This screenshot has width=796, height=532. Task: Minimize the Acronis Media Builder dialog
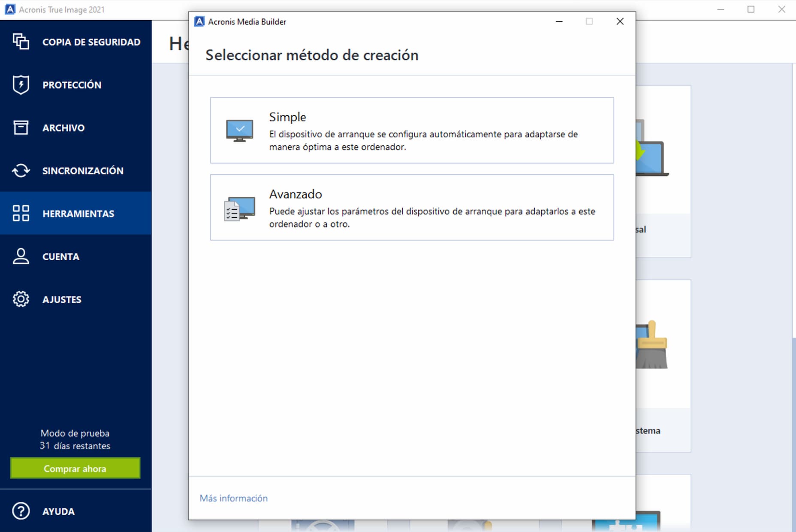559,21
